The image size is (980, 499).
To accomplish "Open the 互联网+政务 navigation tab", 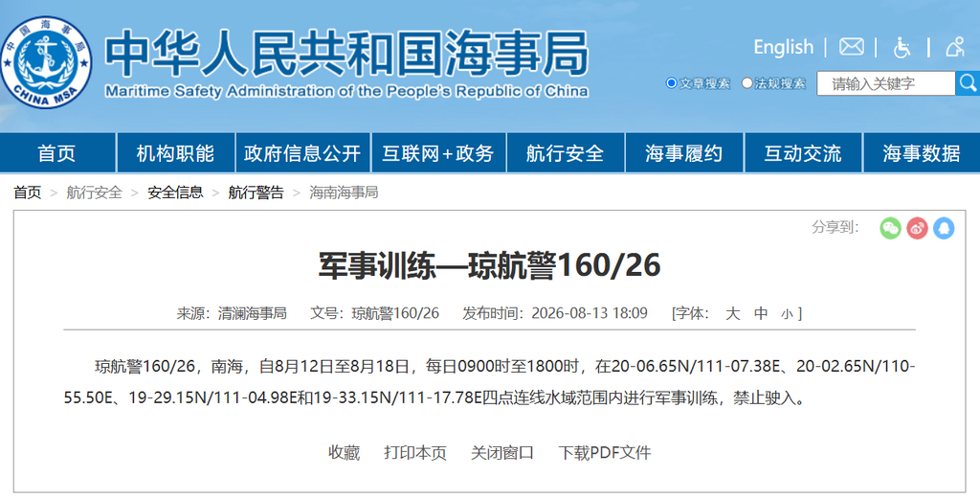I will coord(438,153).
